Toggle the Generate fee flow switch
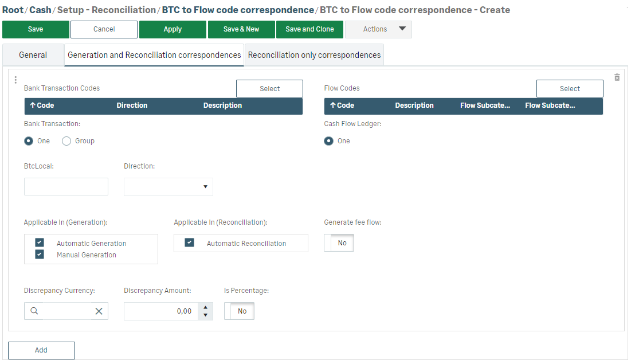631x364 pixels. point(339,243)
